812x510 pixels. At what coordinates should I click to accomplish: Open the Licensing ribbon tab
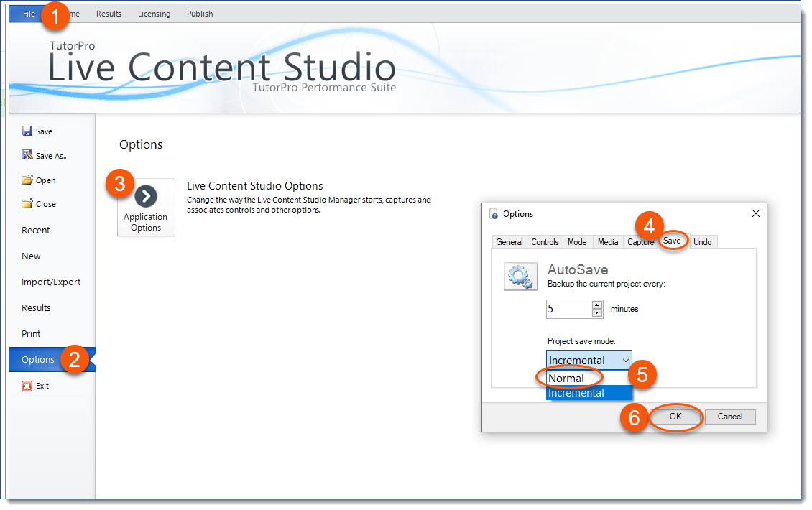[x=154, y=14]
